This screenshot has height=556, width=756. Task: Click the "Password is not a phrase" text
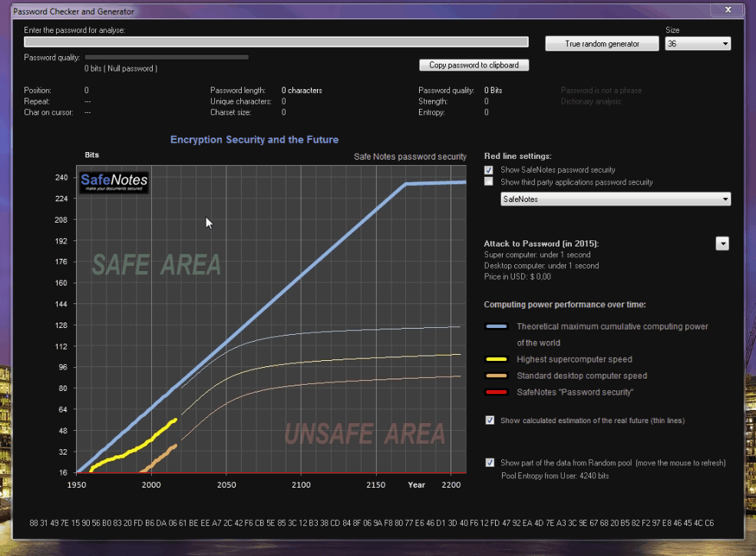[x=601, y=90]
